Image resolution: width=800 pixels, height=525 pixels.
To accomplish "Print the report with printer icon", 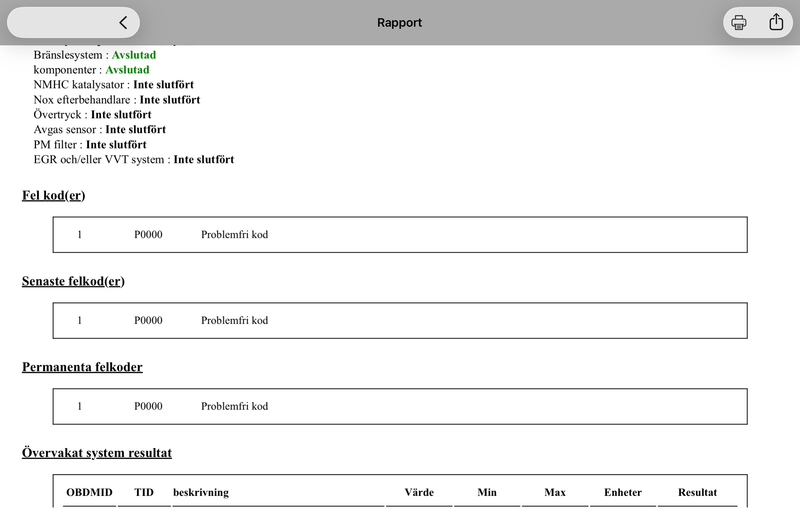I will click(x=738, y=22).
